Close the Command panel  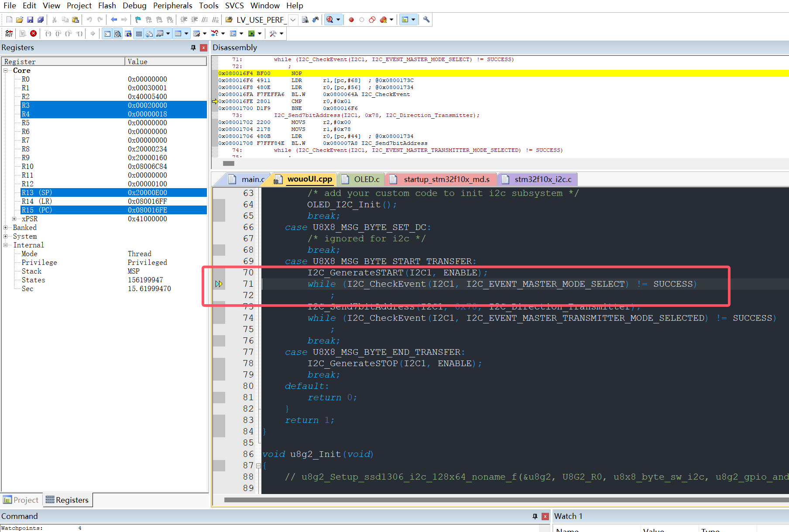click(545, 516)
